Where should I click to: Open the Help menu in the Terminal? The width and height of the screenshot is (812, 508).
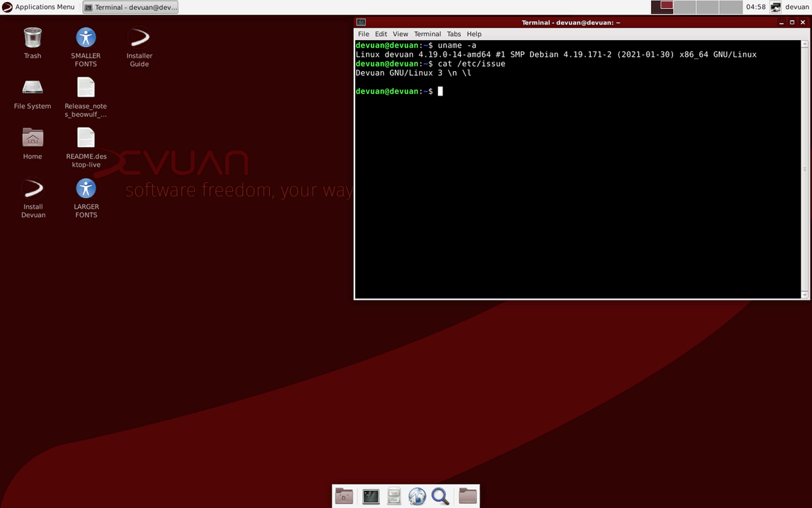click(474, 34)
